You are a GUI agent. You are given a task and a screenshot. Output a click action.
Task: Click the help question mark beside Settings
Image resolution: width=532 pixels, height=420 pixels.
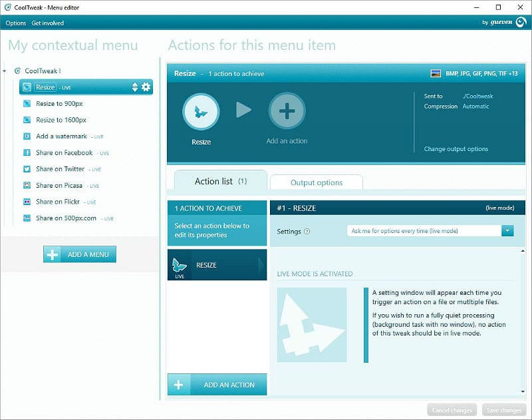[307, 231]
